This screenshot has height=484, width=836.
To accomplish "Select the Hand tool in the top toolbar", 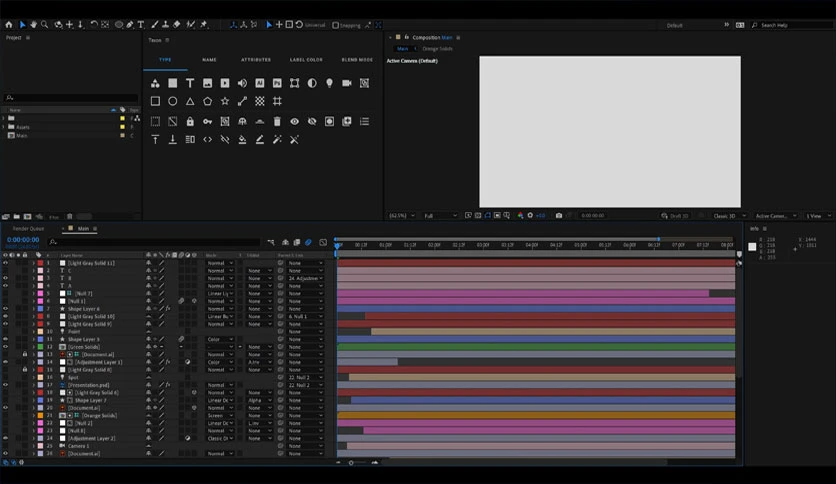I will pos(34,25).
